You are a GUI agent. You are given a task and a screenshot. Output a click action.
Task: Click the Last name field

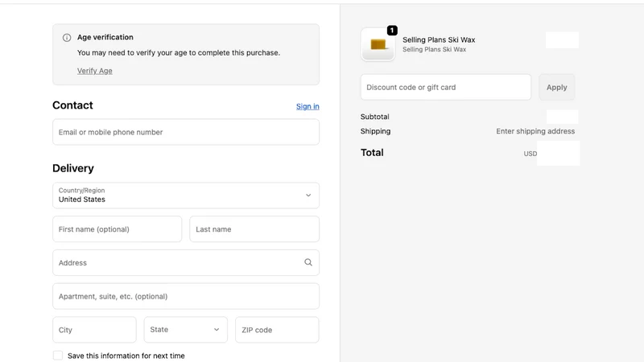[x=254, y=229]
